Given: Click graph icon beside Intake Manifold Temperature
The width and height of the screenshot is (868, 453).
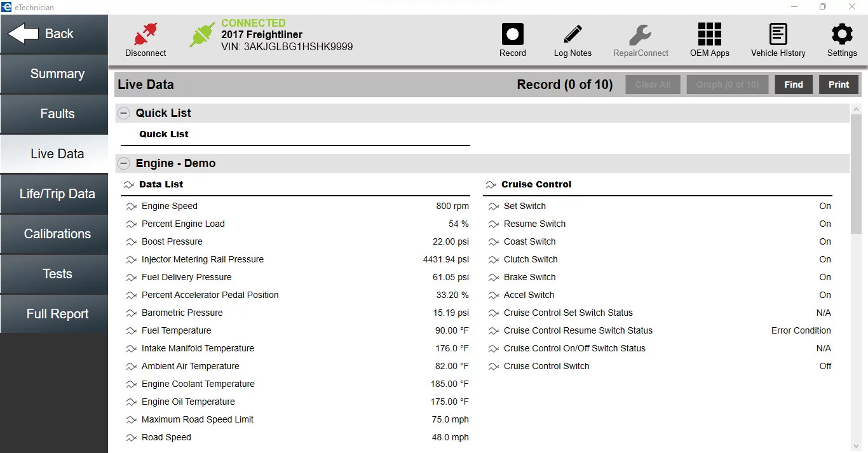Looking at the screenshot, I should point(131,349).
